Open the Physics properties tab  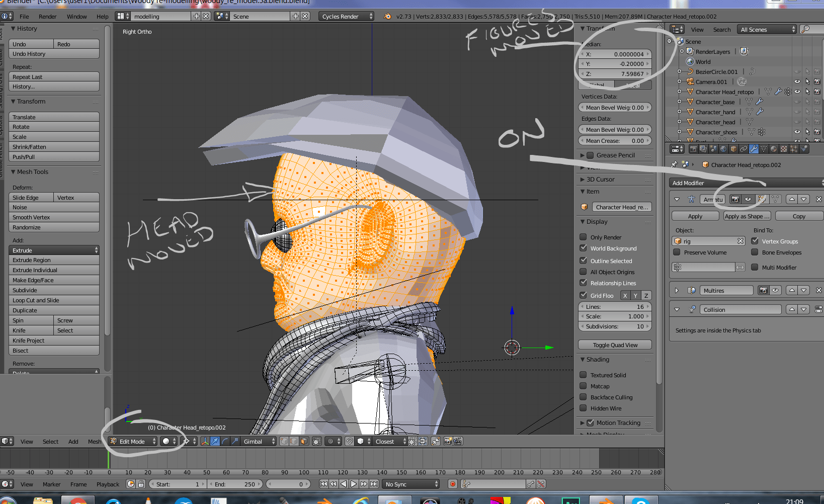[x=805, y=148]
